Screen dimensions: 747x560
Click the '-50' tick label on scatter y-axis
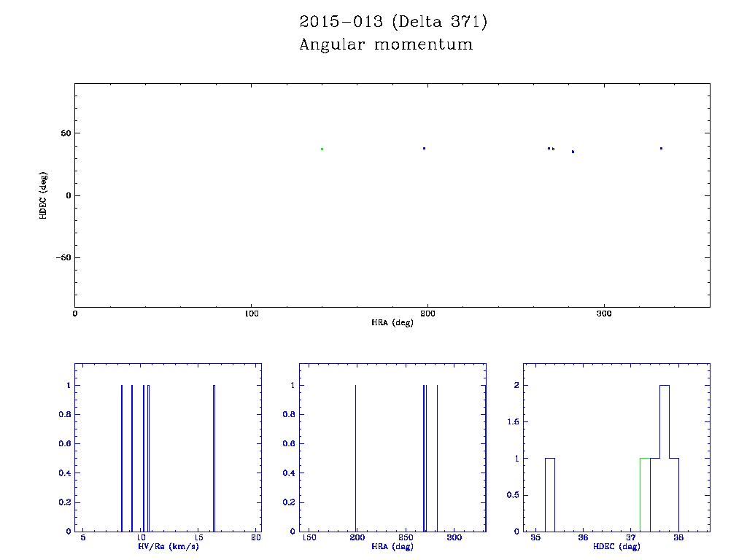point(61,258)
